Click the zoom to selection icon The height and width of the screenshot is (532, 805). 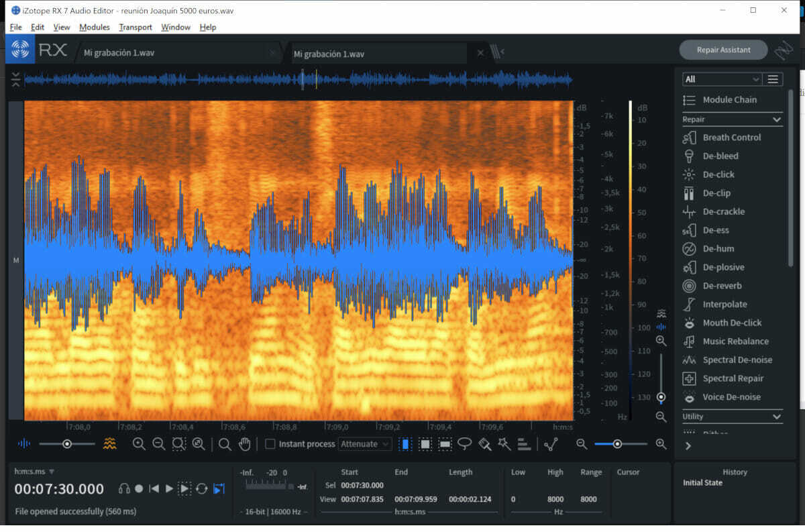tap(178, 444)
